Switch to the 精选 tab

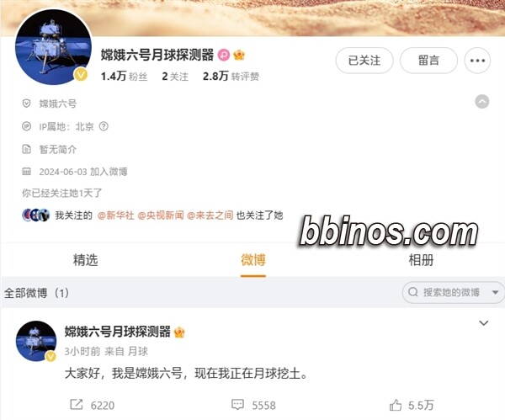pyautogui.click(x=85, y=260)
